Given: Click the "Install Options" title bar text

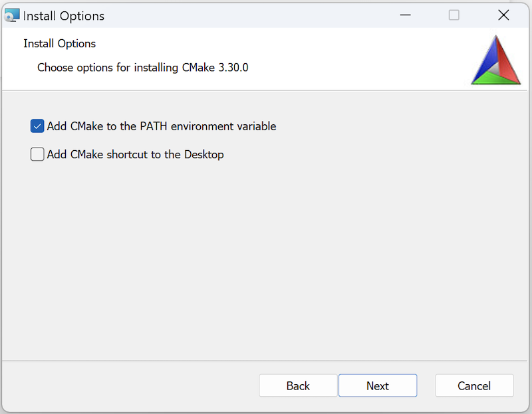Looking at the screenshot, I should (64, 16).
